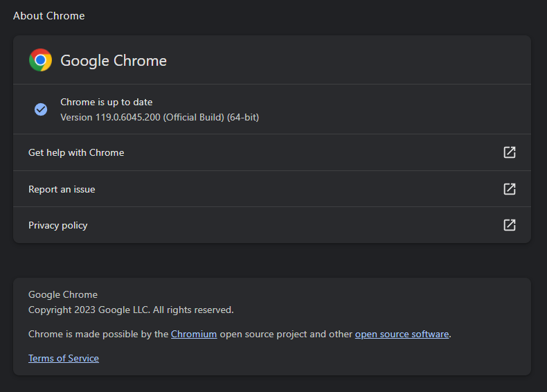Click the Google Chrome text in the footer card
The height and width of the screenshot is (392, 547).
tap(63, 294)
